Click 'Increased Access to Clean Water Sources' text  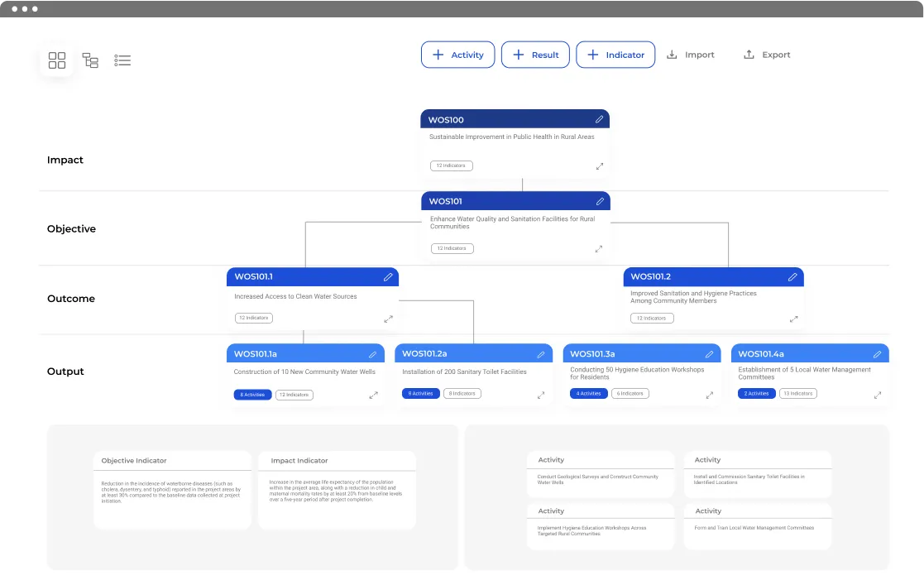(x=295, y=296)
